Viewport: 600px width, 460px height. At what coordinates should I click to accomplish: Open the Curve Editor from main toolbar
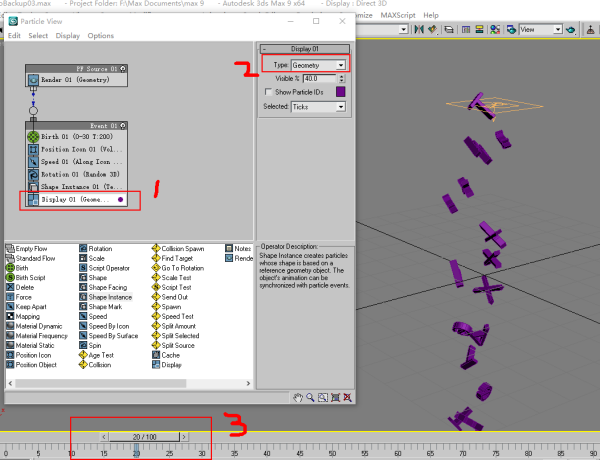[x=466, y=29]
